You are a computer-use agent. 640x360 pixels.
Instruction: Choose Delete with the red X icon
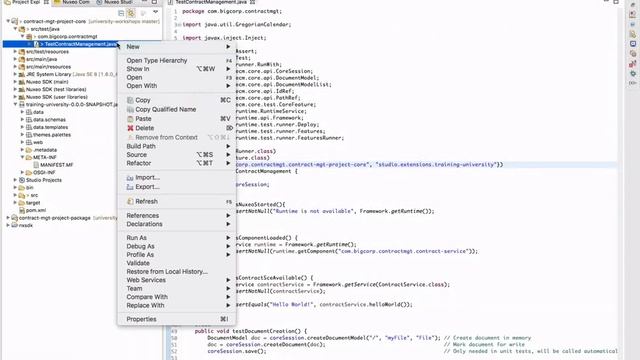tap(177, 128)
